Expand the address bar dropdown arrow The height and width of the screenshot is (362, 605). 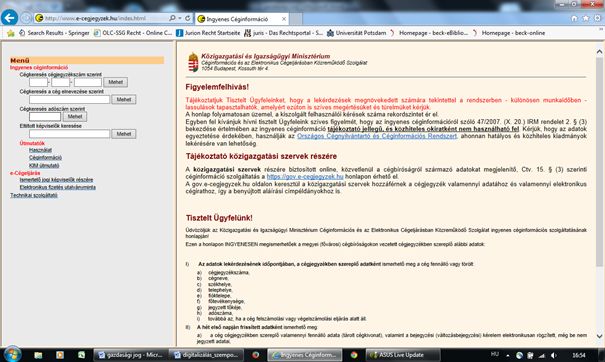click(x=180, y=18)
